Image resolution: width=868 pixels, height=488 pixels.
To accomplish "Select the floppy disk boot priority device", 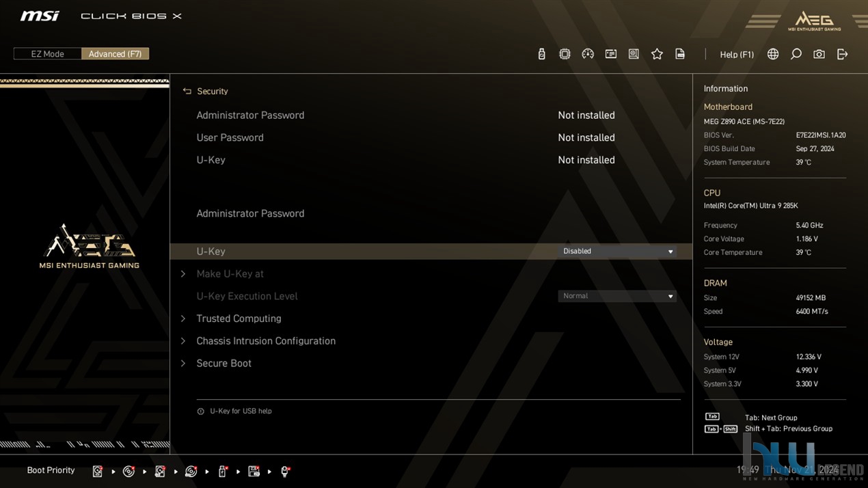I will pyautogui.click(x=254, y=471).
